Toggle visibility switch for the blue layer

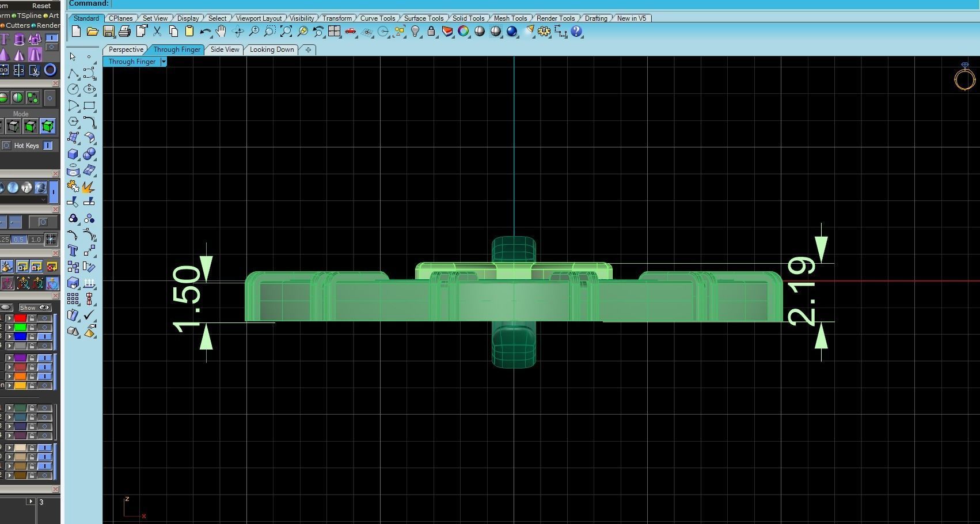point(44,336)
